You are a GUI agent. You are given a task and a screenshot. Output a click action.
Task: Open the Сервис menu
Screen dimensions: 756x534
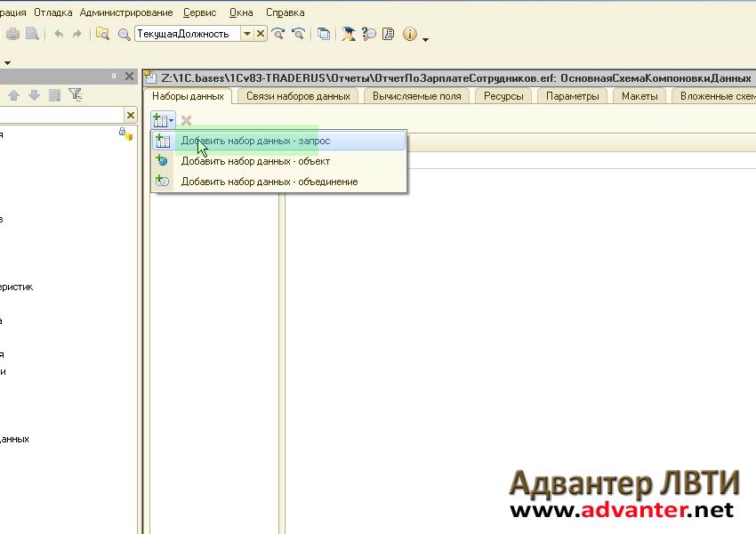point(199,12)
